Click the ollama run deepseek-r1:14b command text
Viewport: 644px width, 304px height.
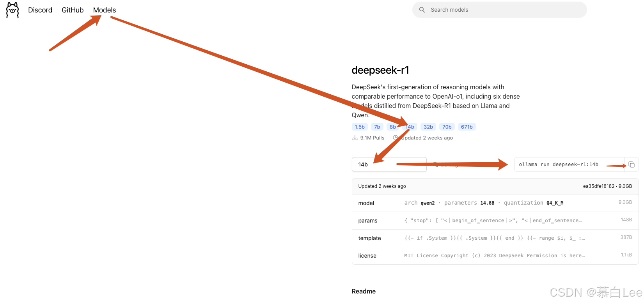click(x=558, y=164)
